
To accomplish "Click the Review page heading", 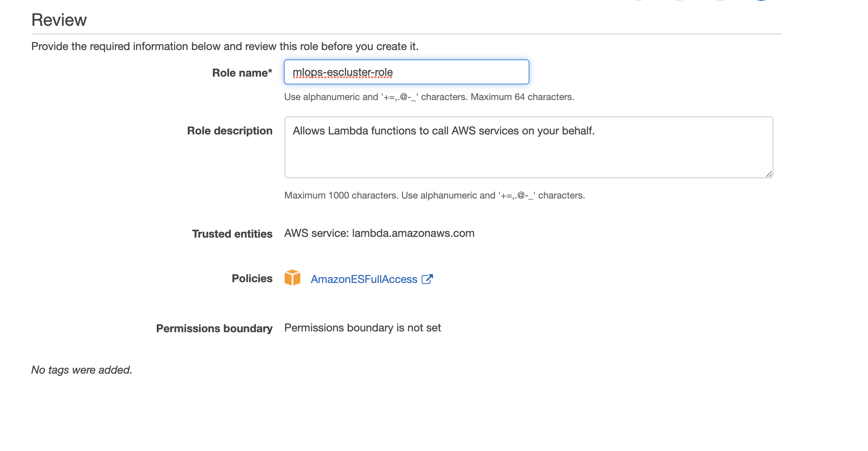I will 59,20.
